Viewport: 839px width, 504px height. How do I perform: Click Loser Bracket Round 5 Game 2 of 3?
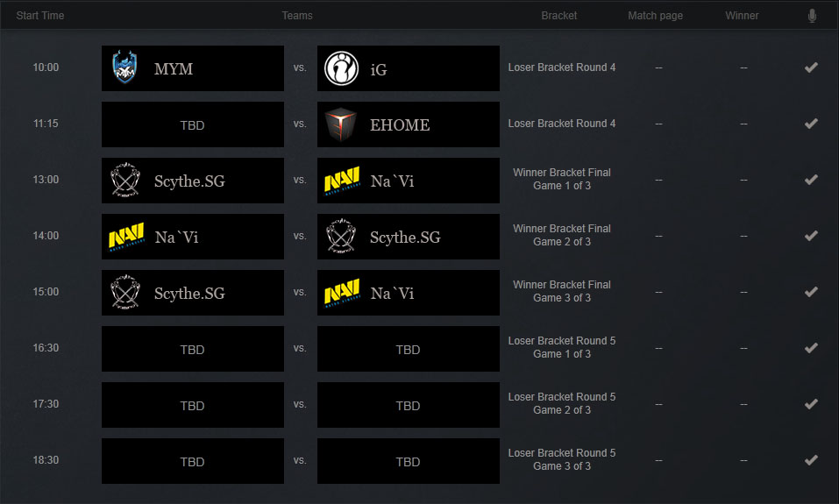562,403
